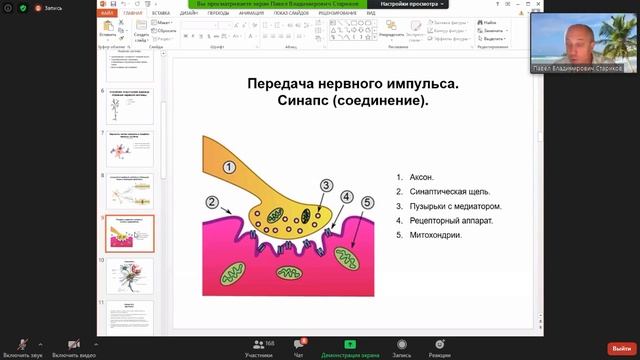
Task: Switch to the ВИД ribbon tab
Action: pyautogui.click(x=371, y=13)
